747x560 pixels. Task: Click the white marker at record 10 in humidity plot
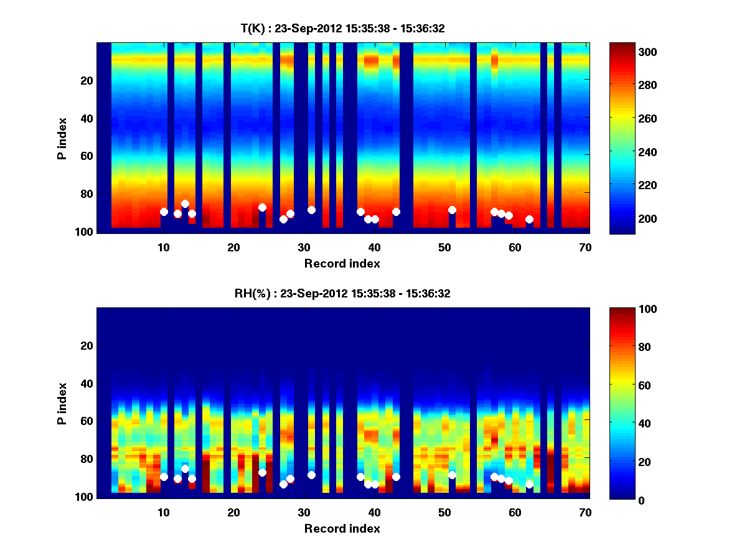(x=164, y=477)
